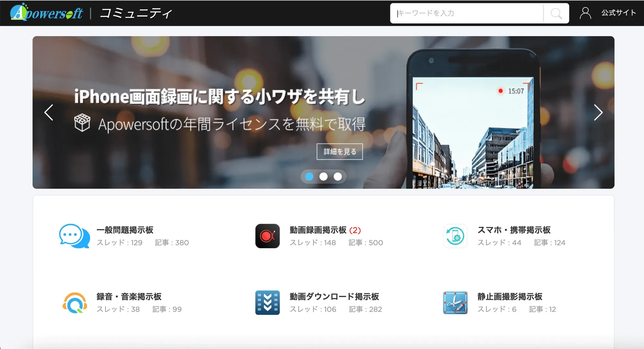This screenshot has height=349, width=644.
Task: Click the text スレッド : 44
Action: [x=499, y=243]
